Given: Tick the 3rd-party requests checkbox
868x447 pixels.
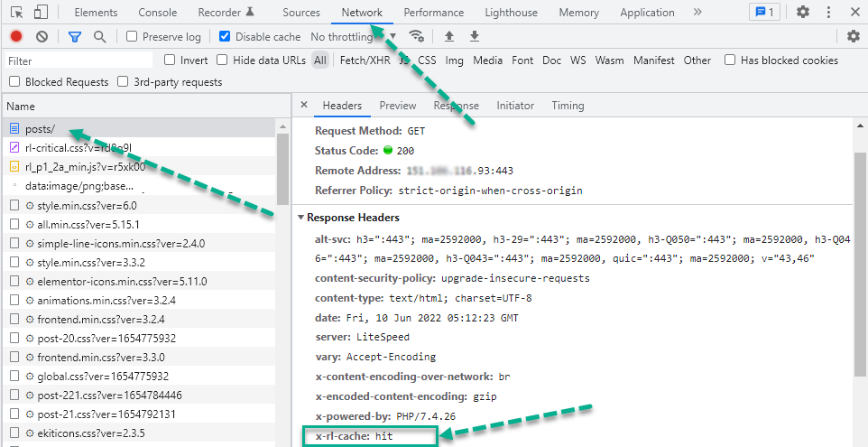Looking at the screenshot, I should (x=123, y=82).
